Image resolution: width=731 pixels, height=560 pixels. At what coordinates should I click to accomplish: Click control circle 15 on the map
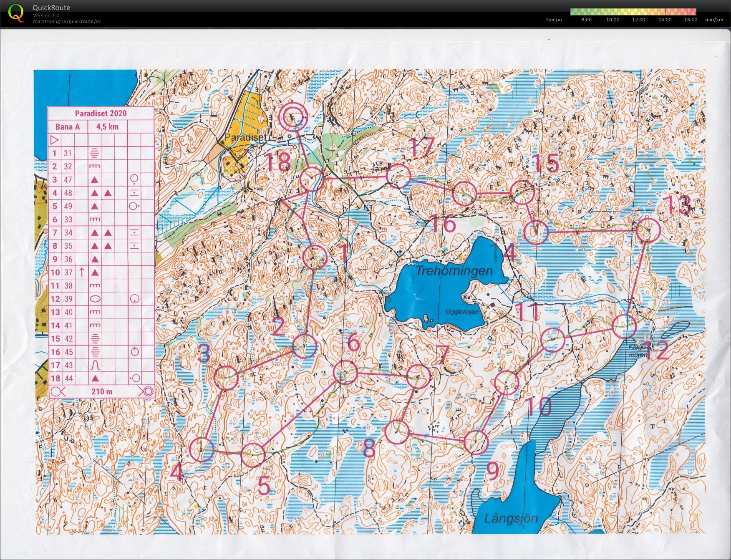click(x=522, y=192)
